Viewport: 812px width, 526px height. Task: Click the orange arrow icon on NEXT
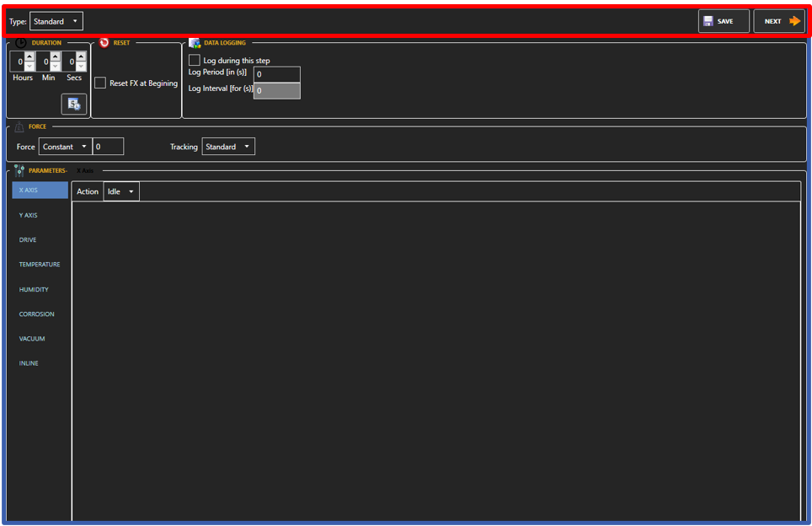tap(795, 21)
